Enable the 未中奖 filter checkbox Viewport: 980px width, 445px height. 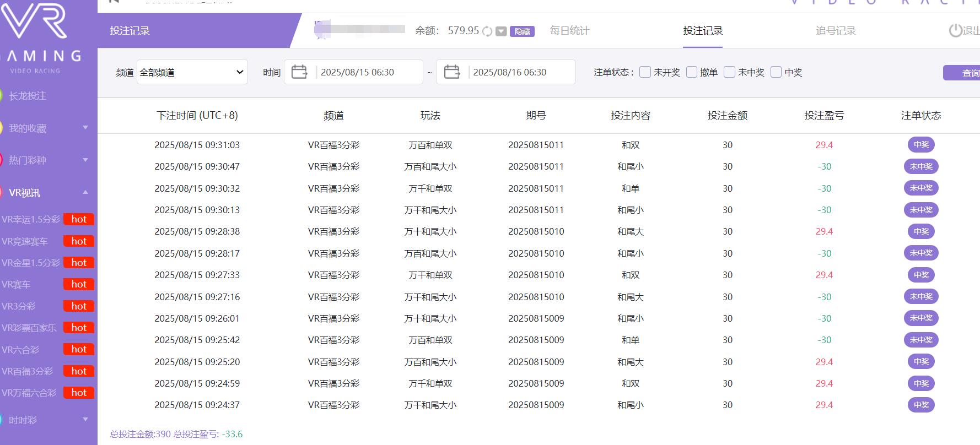(x=729, y=72)
